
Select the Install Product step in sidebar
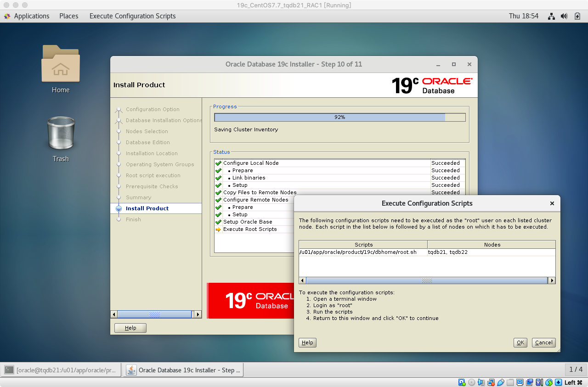[156, 208]
